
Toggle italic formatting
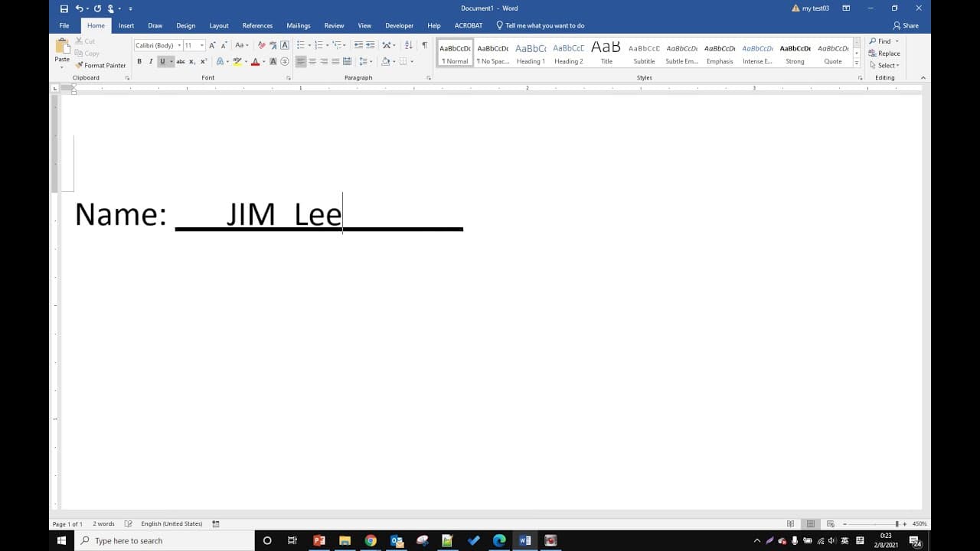pos(151,61)
